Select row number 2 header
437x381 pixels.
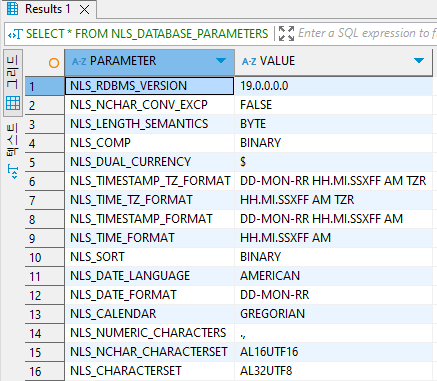coord(45,105)
